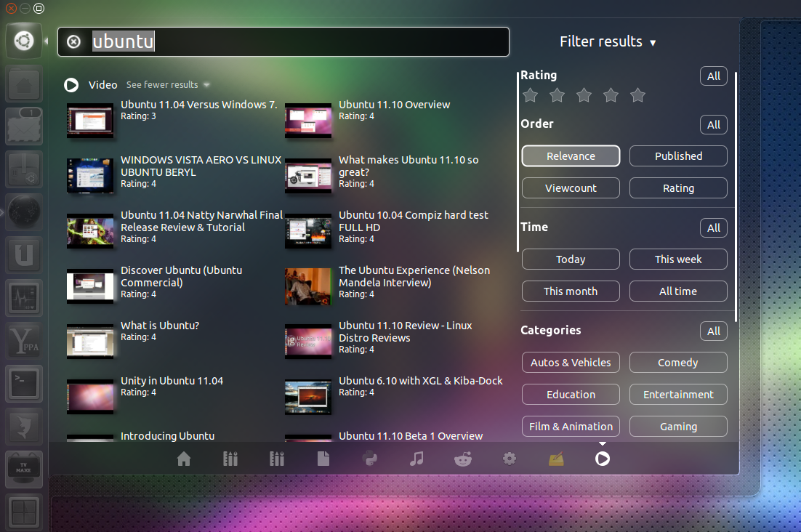Viewport: 801px width, 532px height.
Task: Set rating filter to three stars
Action: click(584, 95)
